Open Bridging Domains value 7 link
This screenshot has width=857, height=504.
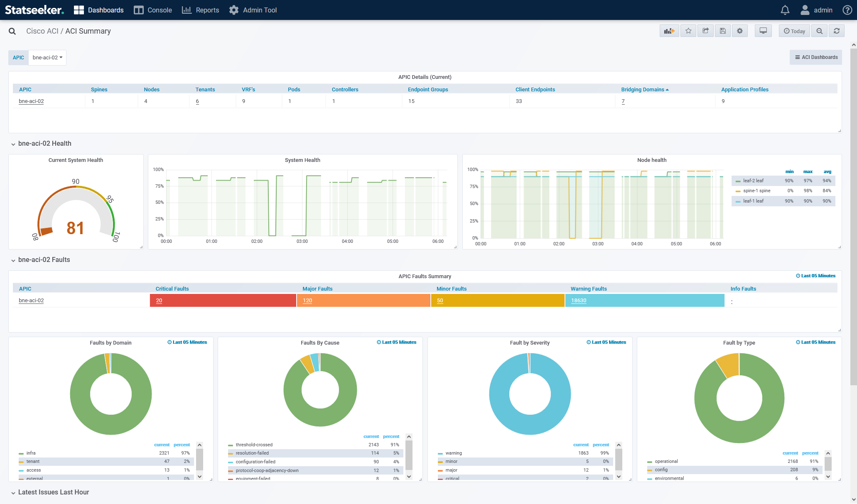pyautogui.click(x=623, y=101)
